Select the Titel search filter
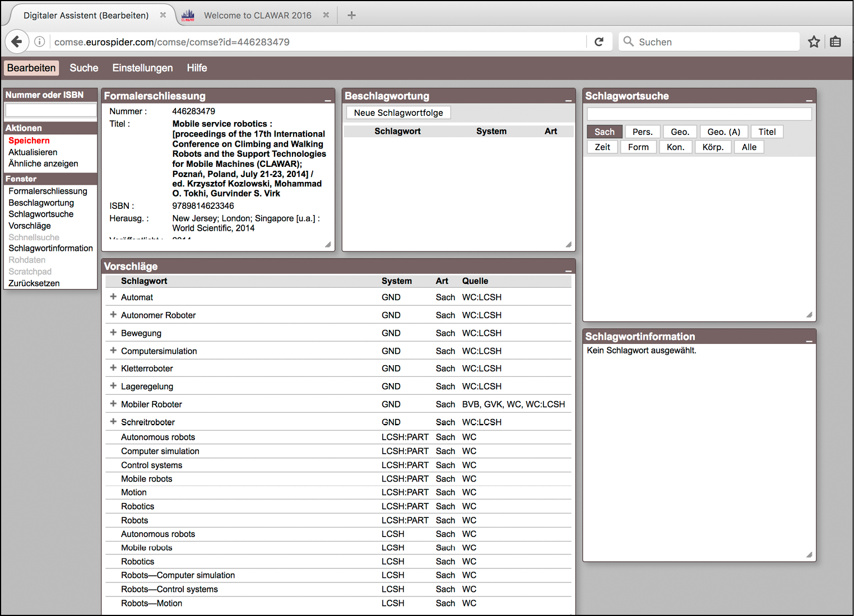854x616 pixels. click(767, 132)
